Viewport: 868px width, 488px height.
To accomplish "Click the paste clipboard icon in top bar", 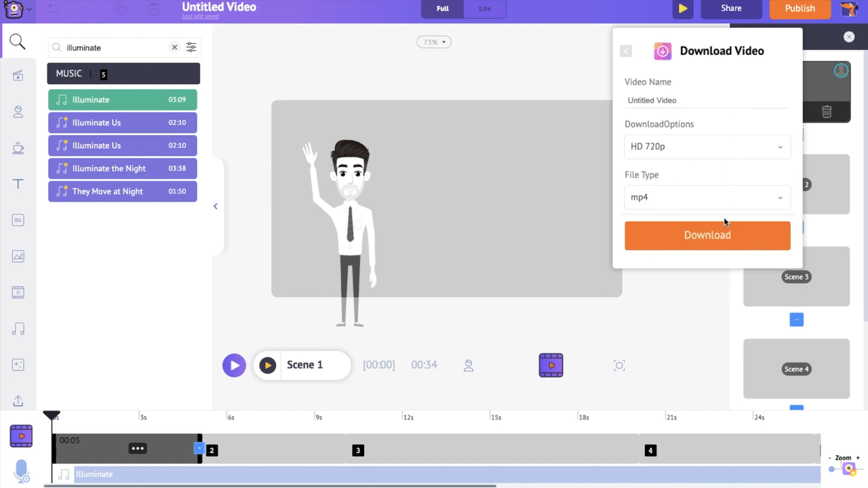I will [154, 9].
